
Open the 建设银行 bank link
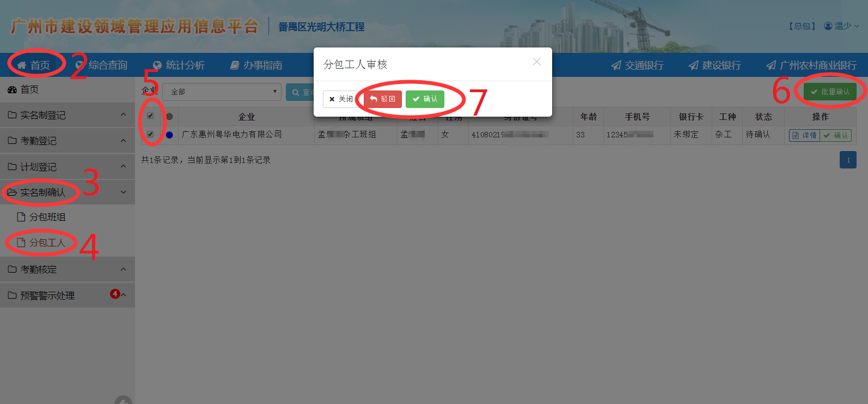[x=714, y=65]
